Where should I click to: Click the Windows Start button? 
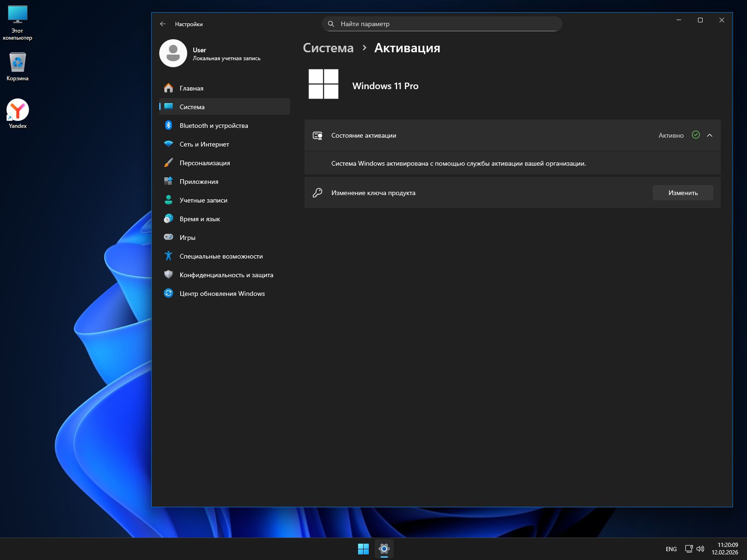[363, 549]
